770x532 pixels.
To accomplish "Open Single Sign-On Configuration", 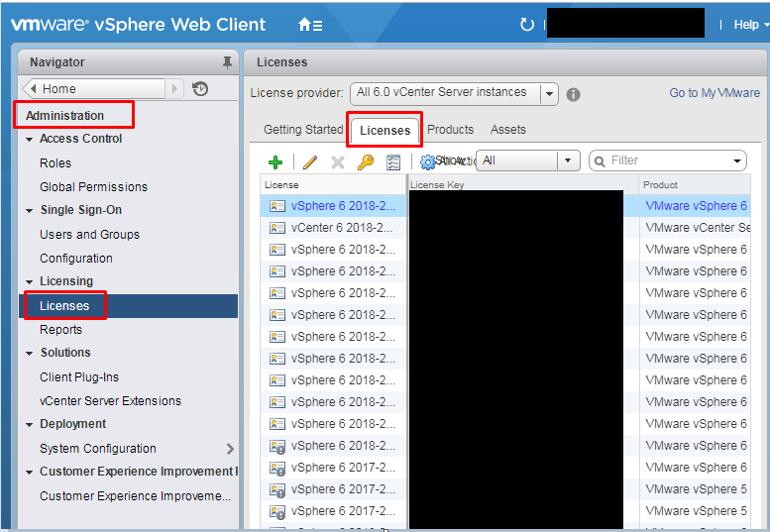I will click(x=76, y=259).
